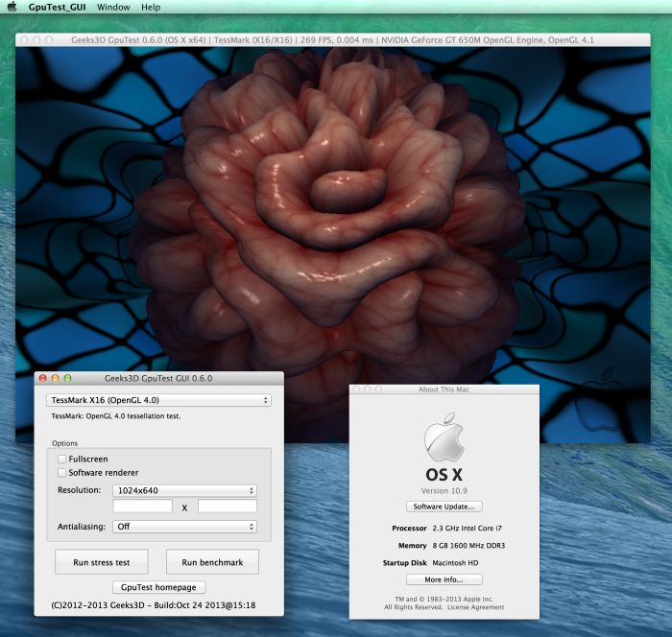Viewport: 672px width, 637px height.
Task: Click Version 10.9 text in About This Mac
Action: (x=444, y=491)
